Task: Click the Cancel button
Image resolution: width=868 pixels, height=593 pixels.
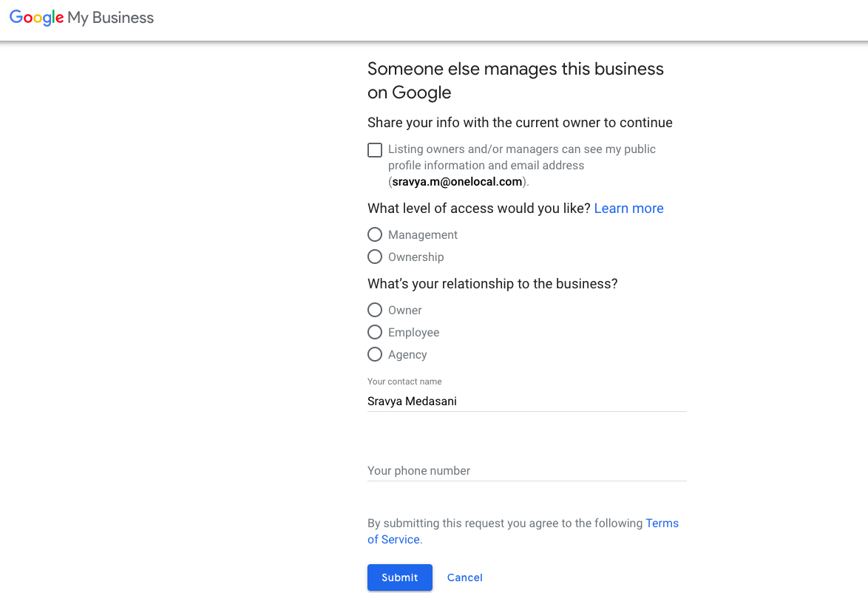Action: tap(464, 577)
